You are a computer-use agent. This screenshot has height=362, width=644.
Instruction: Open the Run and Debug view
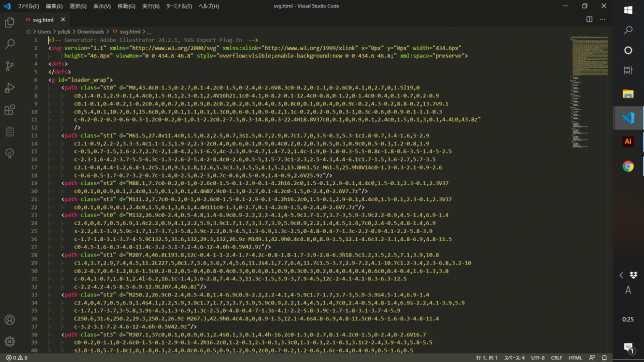(9, 88)
